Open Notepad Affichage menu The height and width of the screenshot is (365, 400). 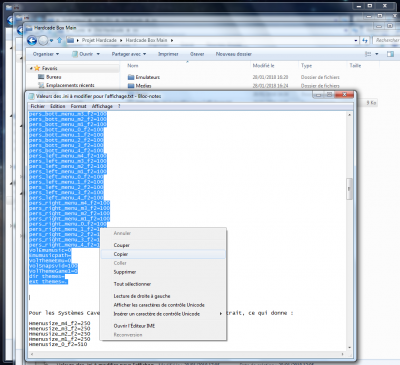click(x=102, y=106)
